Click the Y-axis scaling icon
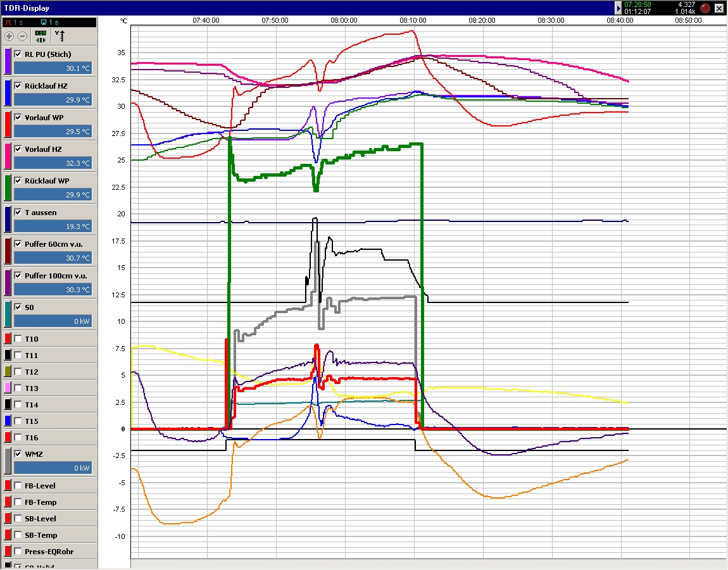 pyautogui.click(x=59, y=35)
